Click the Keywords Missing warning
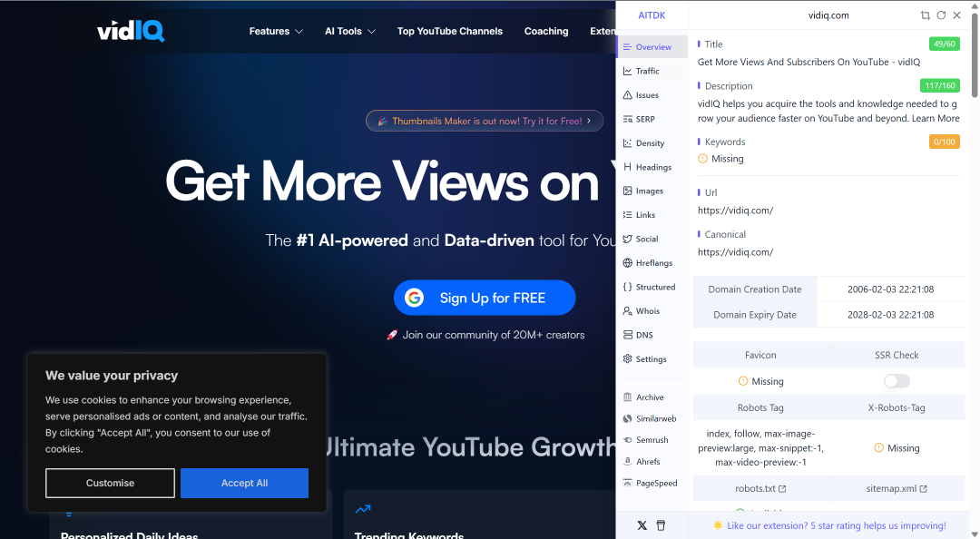This screenshot has width=980, height=539. point(720,159)
